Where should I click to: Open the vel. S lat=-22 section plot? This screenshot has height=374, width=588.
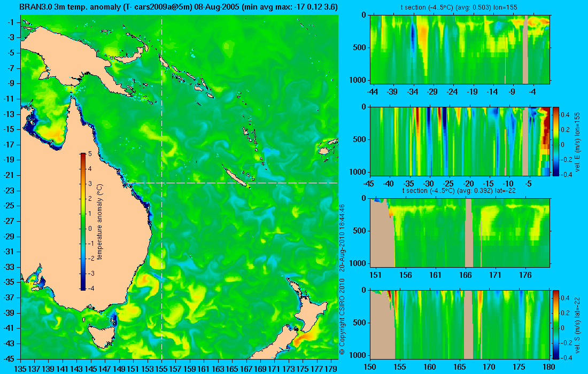point(460,324)
